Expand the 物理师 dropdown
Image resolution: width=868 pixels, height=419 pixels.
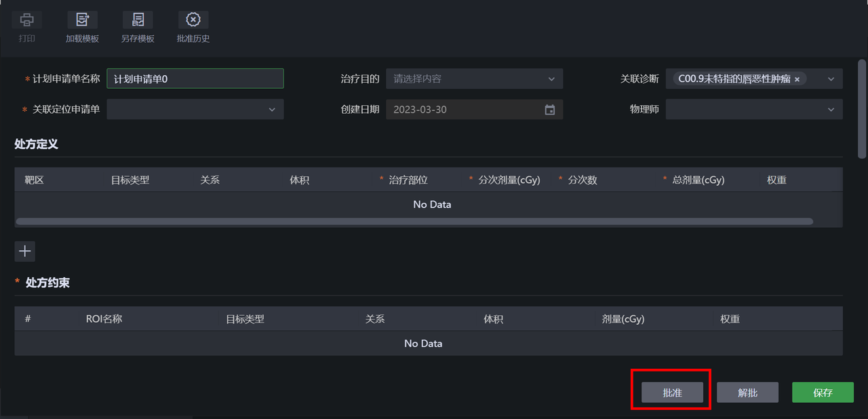click(x=754, y=109)
